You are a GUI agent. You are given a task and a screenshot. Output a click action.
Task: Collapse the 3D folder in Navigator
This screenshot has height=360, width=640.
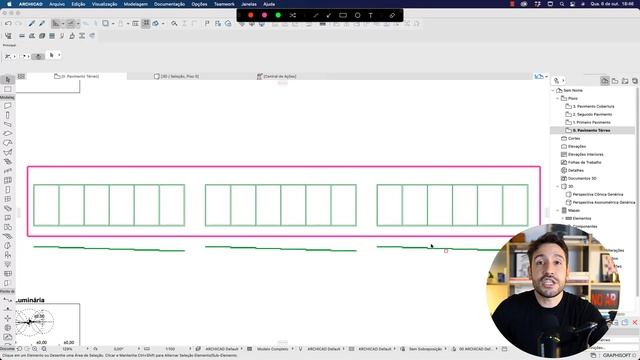(x=558, y=187)
